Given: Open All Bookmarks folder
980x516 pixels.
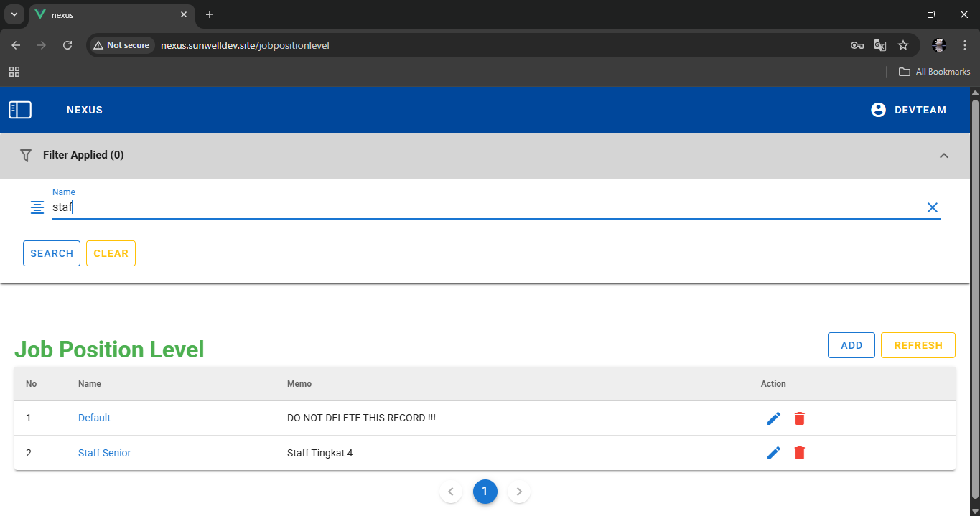Looking at the screenshot, I should [x=935, y=72].
